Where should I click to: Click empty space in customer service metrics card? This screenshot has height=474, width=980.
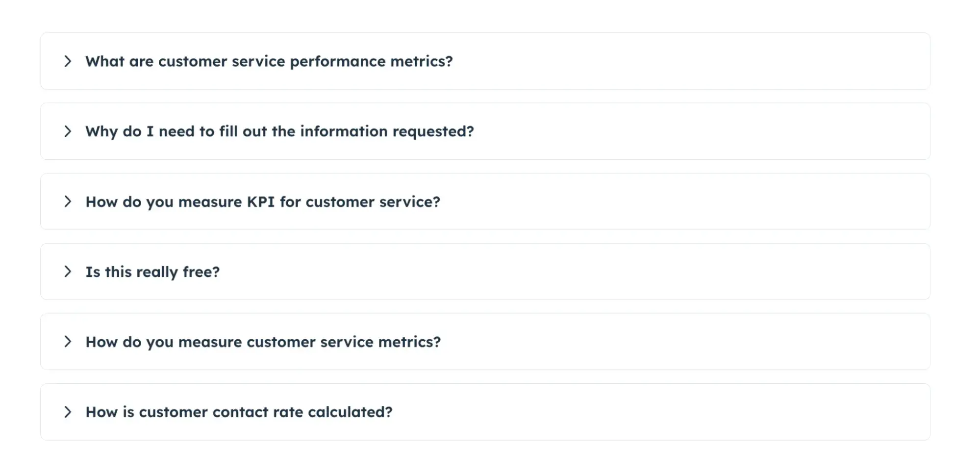[x=686, y=342]
